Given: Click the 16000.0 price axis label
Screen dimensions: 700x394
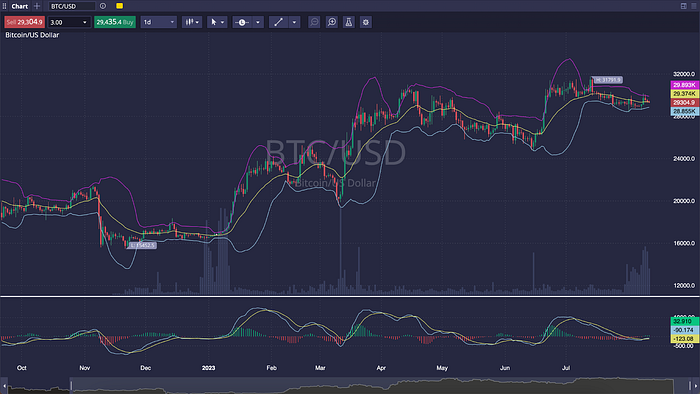Looking at the screenshot, I should (x=684, y=243).
